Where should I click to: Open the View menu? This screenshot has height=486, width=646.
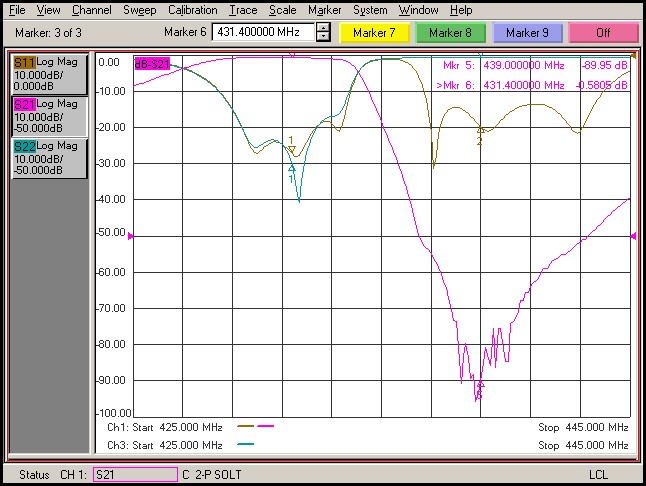coord(48,10)
